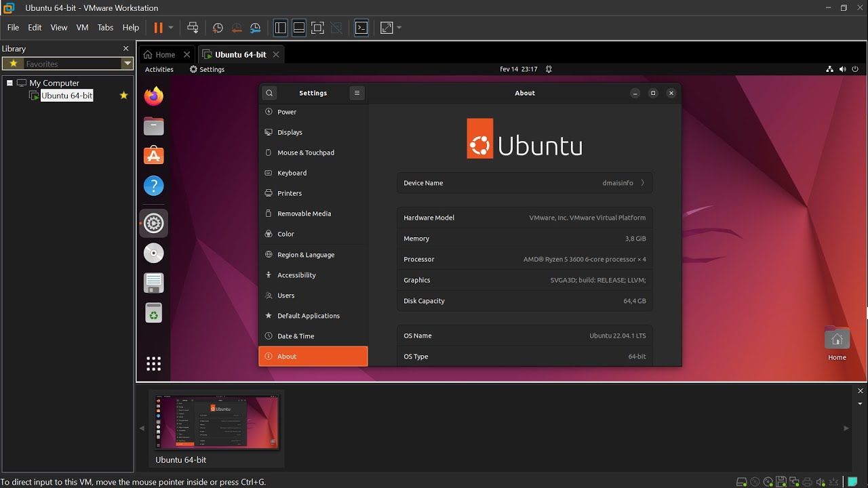Screen dimensions: 868x488
Task: Suspend the guest with the orange pause button
Action: pos(159,28)
